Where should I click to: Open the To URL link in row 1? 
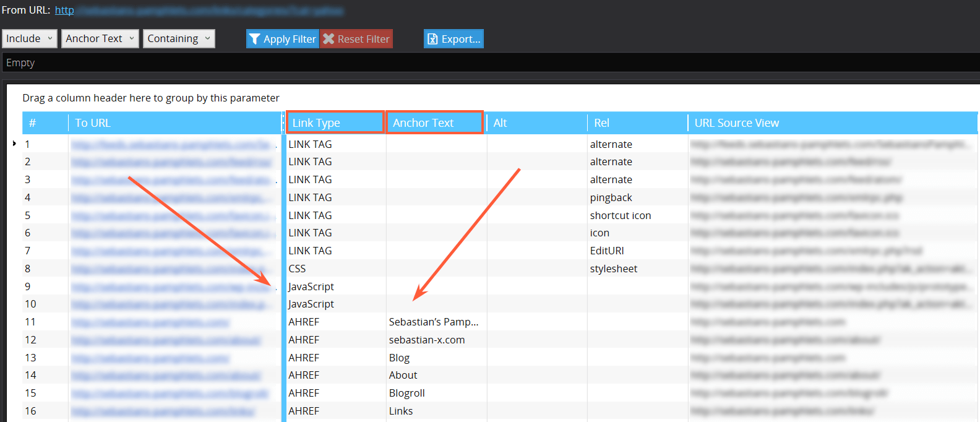[x=173, y=144]
